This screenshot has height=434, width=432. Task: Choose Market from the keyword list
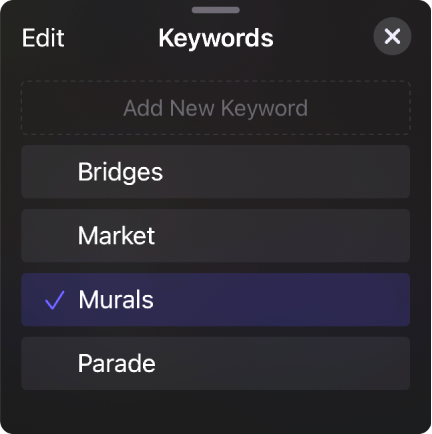coord(216,236)
